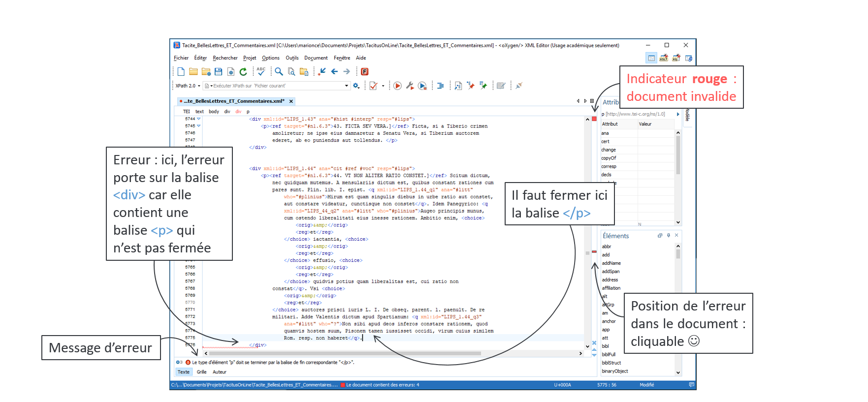
Task: Click the error message about element p
Action: 273,363
